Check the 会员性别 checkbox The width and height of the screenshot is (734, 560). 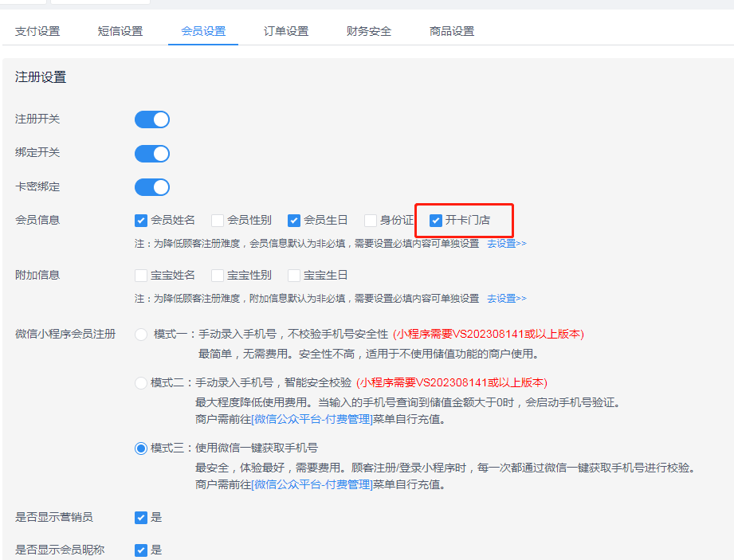point(218,221)
